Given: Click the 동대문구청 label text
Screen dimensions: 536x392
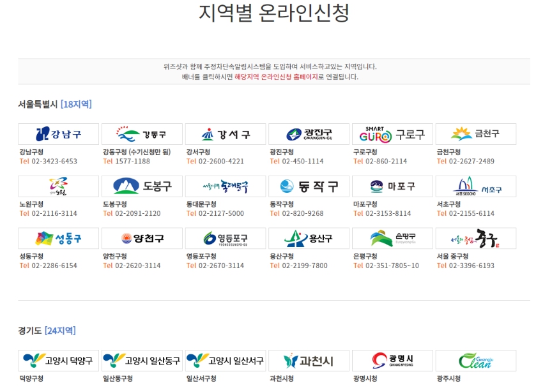Looking at the screenshot, I should [x=201, y=204].
